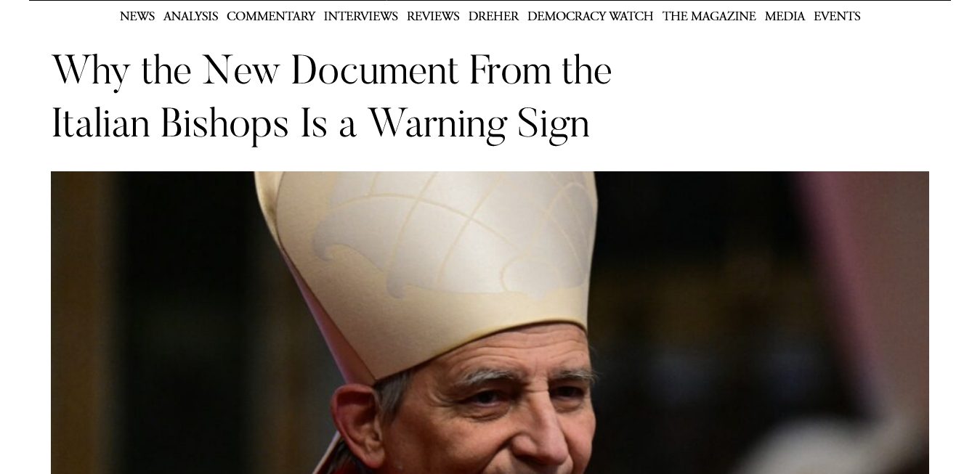This screenshot has width=980, height=474.
Task: Go to the Analysis menu item
Action: (190, 17)
